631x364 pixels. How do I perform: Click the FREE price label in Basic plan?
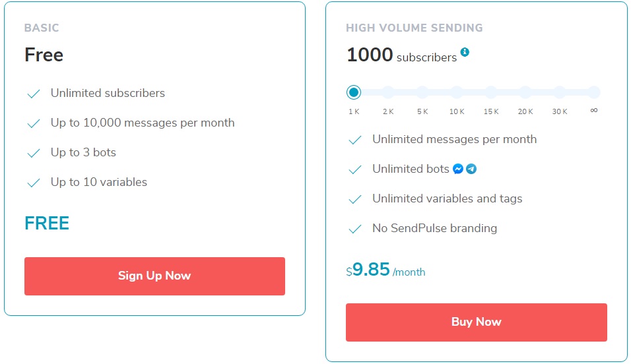[47, 224]
